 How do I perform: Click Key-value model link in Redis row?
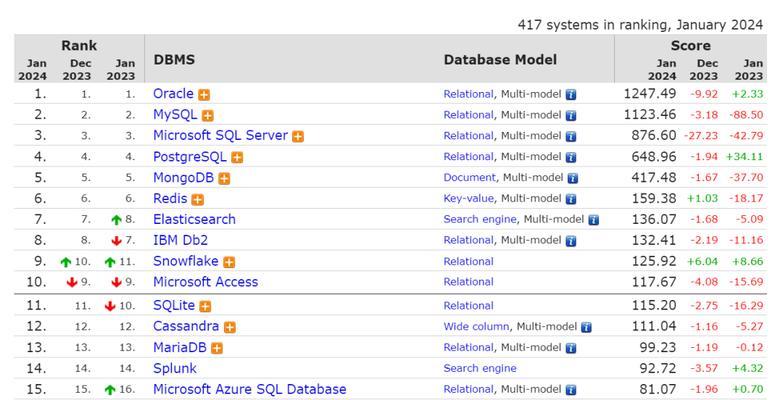click(x=468, y=199)
